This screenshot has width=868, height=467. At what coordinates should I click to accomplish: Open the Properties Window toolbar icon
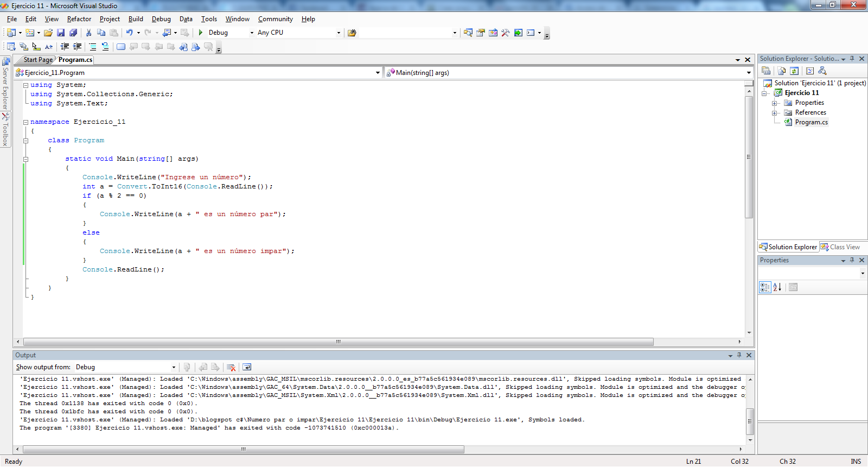point(480,33)
